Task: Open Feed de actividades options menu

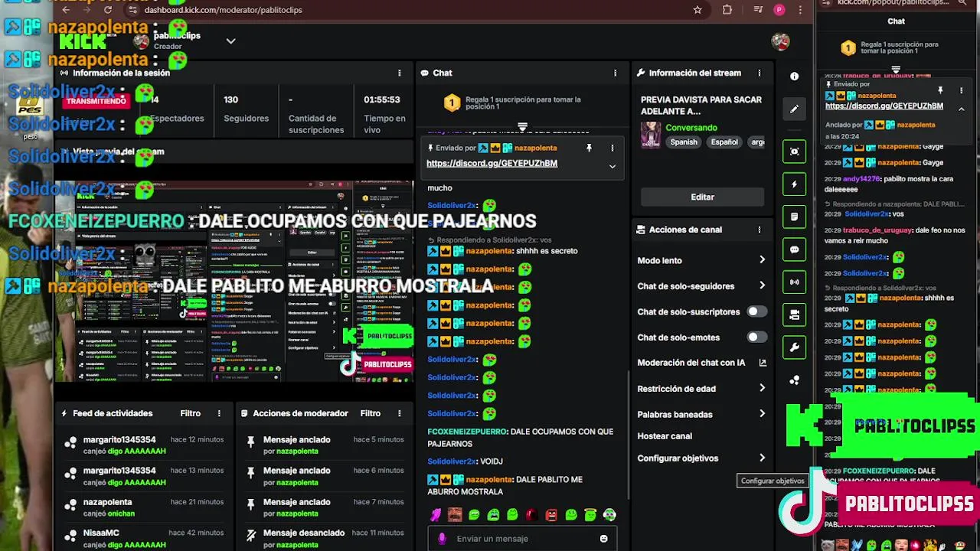Action: pyautogui.click(x=219, y=413)
